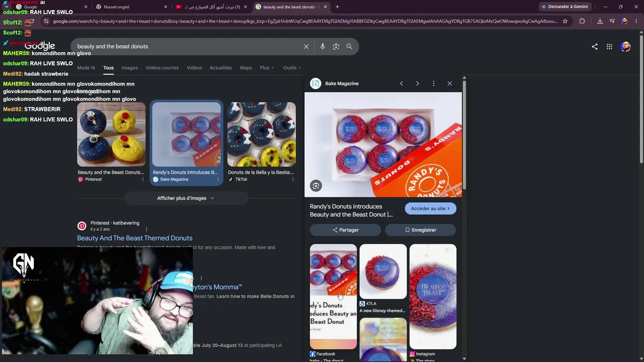Start voice search with the microphone icon
Viewport: 644px width, 362px height.
coord(323,46)
